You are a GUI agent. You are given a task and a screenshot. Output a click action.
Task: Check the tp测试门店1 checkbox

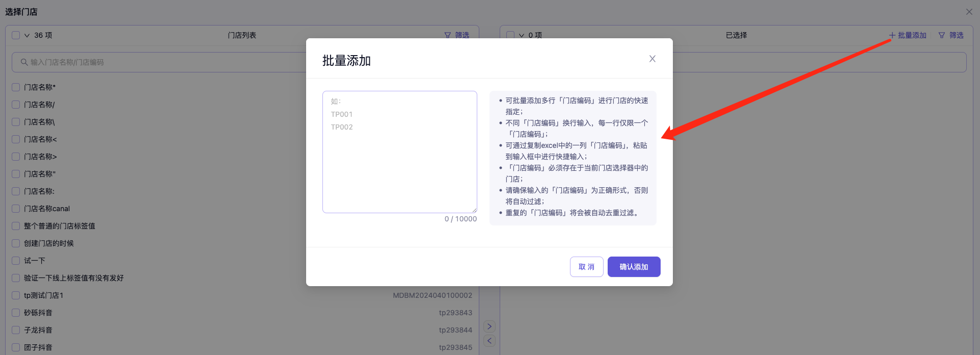(x=16, y=295)
